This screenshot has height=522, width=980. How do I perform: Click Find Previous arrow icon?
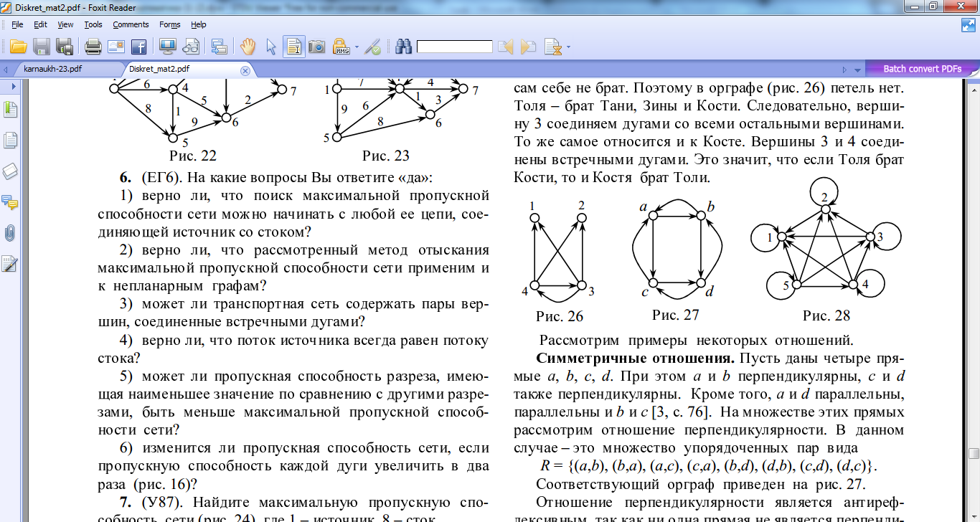coord(506,47)
